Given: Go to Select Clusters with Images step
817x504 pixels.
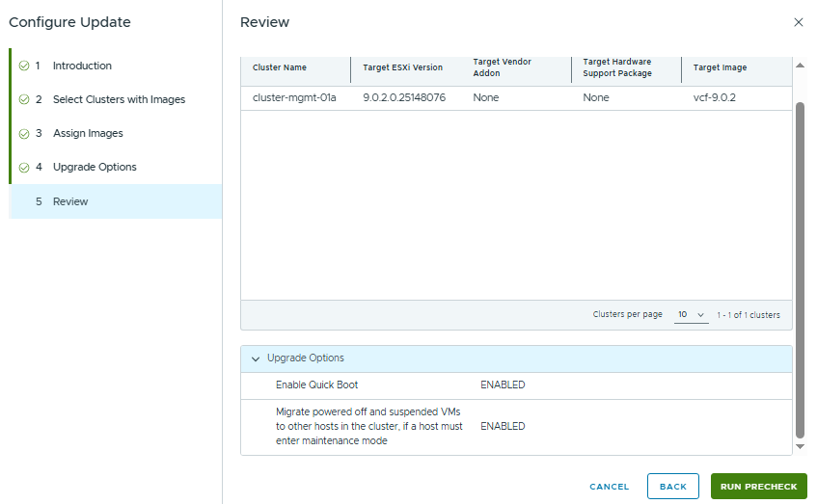Looking at the screenshot, I should tap(119, 100).
